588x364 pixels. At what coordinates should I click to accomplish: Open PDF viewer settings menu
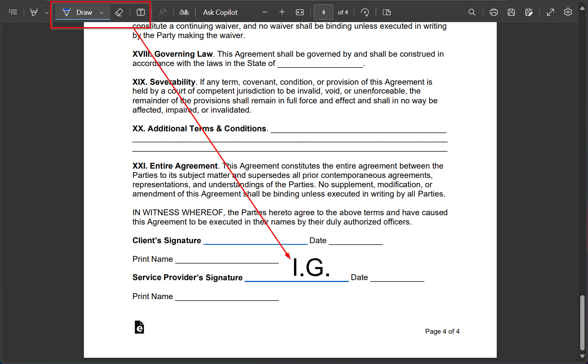coord(568,12)
